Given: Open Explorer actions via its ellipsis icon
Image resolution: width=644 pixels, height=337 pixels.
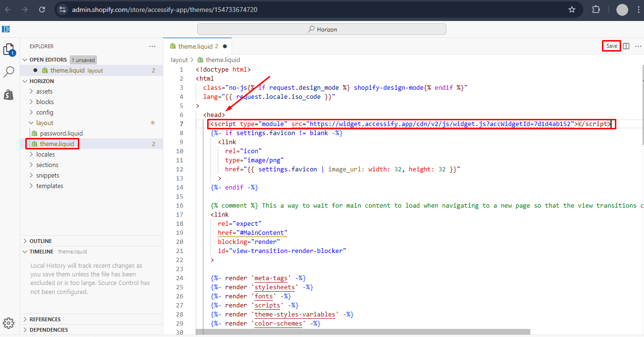Looking at the screenshot, I should coord(152,46).
